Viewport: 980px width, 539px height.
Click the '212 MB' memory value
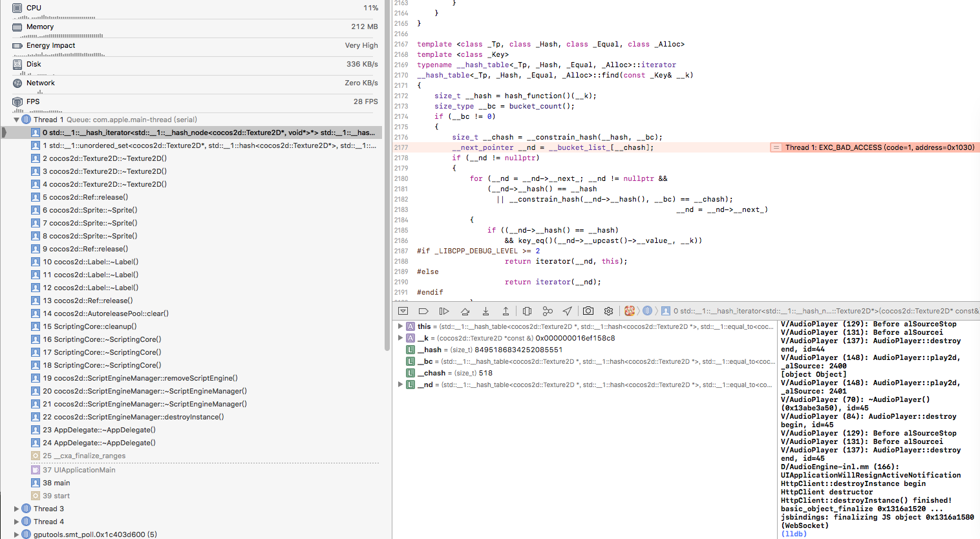click(365, 27)
